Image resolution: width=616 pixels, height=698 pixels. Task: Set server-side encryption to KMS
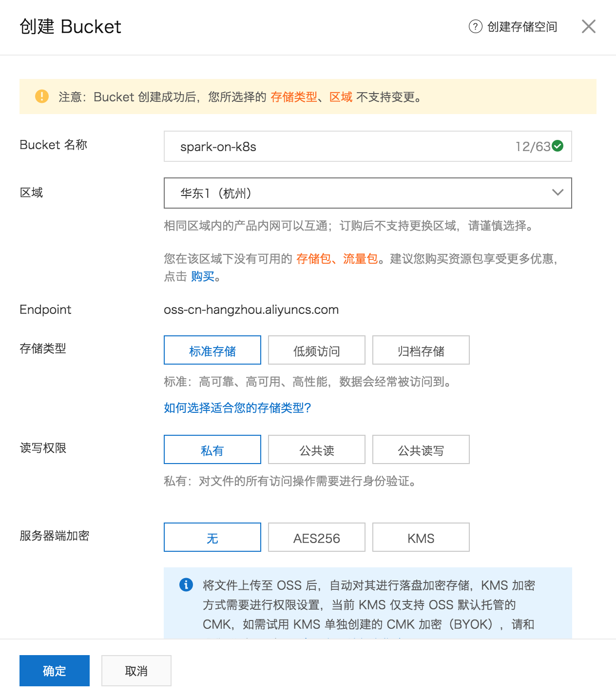tap(421, 538)
